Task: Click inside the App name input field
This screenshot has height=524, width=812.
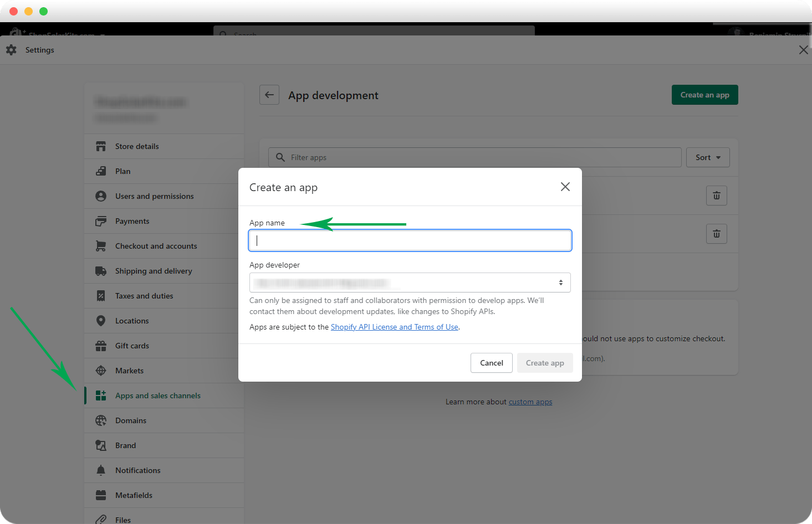Action: tap(410, 240)
